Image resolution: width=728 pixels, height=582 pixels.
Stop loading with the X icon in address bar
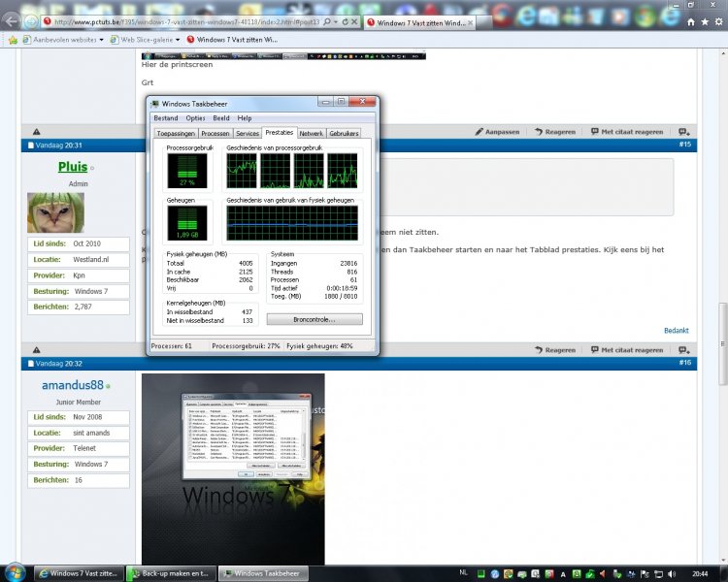354,21
